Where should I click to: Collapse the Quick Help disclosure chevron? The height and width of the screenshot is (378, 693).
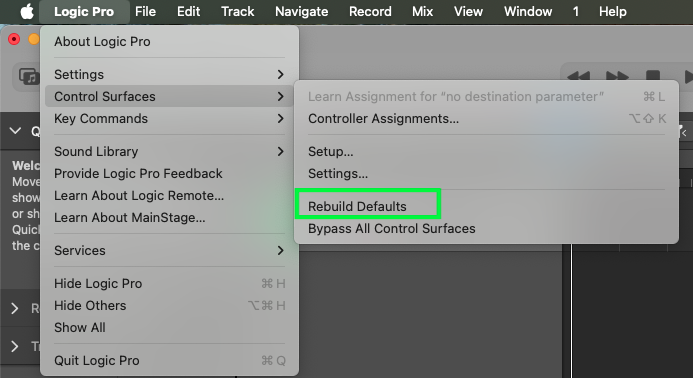[x=15, y=131]
